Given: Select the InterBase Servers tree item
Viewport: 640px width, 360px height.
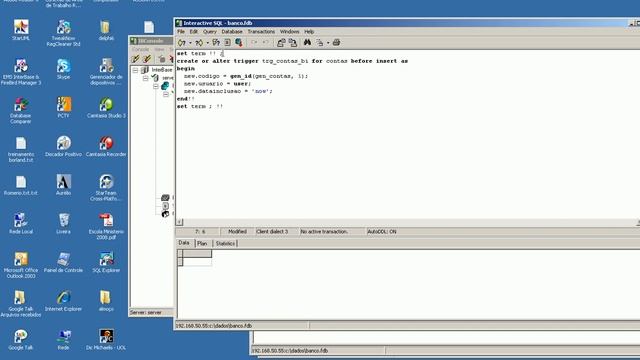Looking at the screenshot, I should 162,70.
